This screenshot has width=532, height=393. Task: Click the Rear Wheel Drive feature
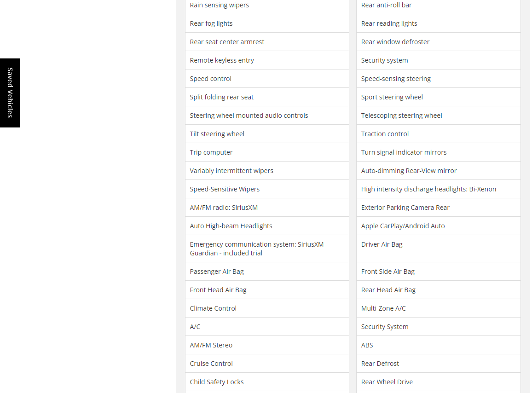tap(387, 382)
